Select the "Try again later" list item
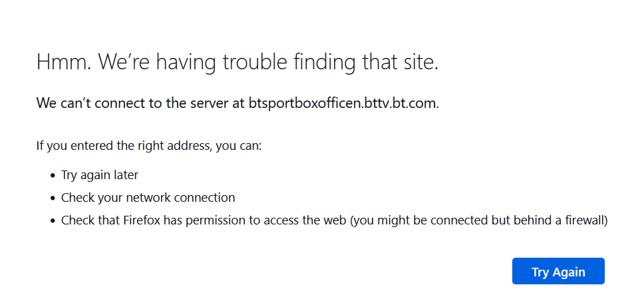Image resolution: width=644 pixels, height=307 pixels. (100, 175)
